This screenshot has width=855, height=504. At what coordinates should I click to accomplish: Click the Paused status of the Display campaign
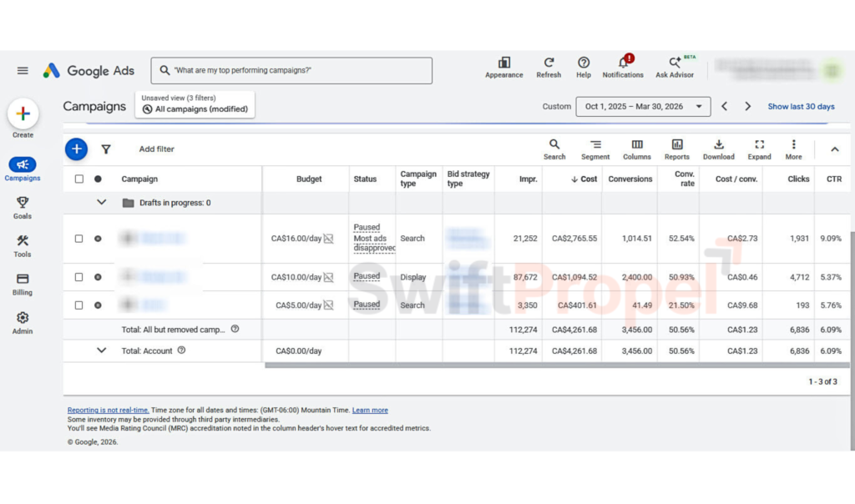pyautogui.click(x=367, y=276)
